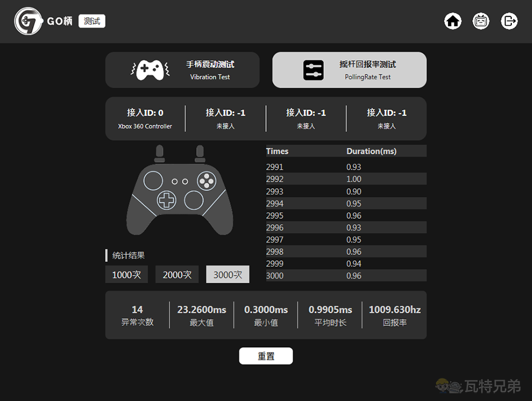
Task: Open the Bilibili TV icon
Action: coord(481,21)
